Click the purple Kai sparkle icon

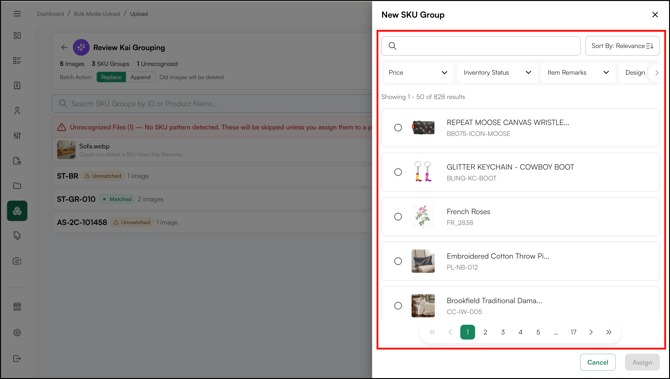tap(81, 47)
